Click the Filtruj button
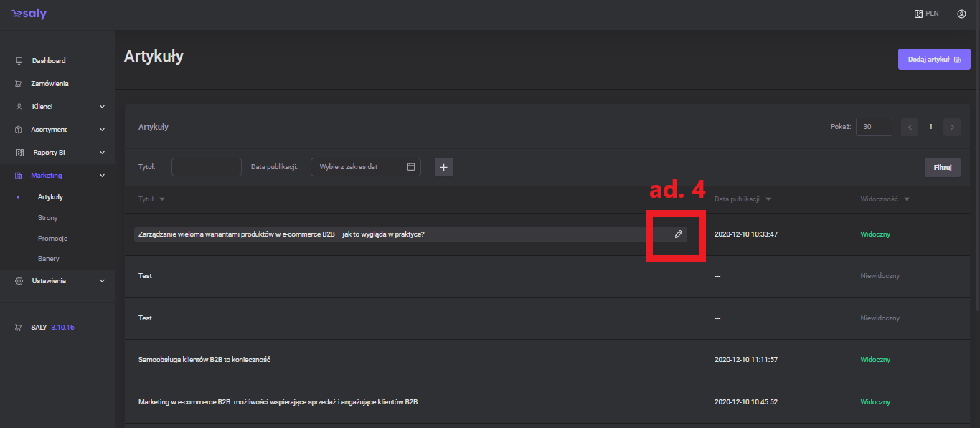Image resolution: width=980 pixels, height=428 pixels. (x=942, y=167)
